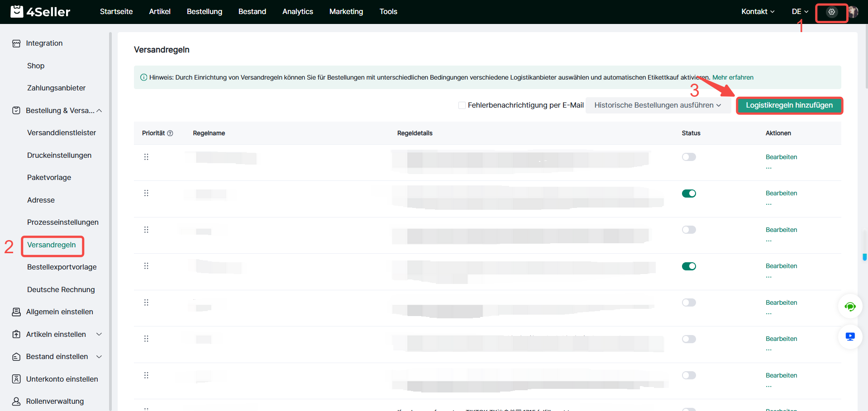Open Historische Bestellungen ausführen dropdown
Image resolution: width=868 pixels, height=411 pixels.
tap(658, 105)
